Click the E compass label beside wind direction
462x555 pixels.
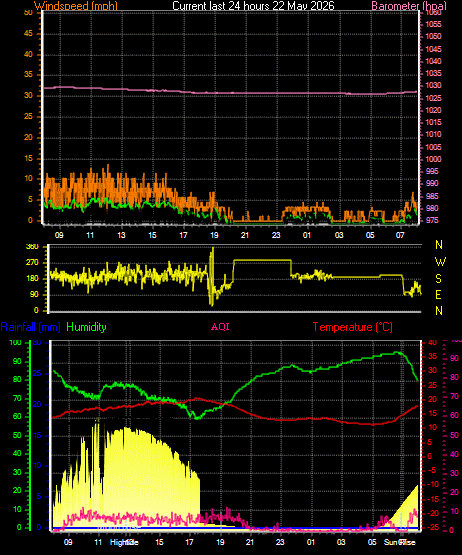pyautogui.click(x=438, y=294)
